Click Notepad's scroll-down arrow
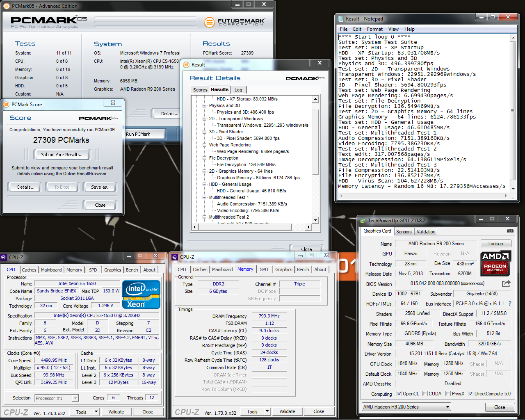 coord(513,189)
